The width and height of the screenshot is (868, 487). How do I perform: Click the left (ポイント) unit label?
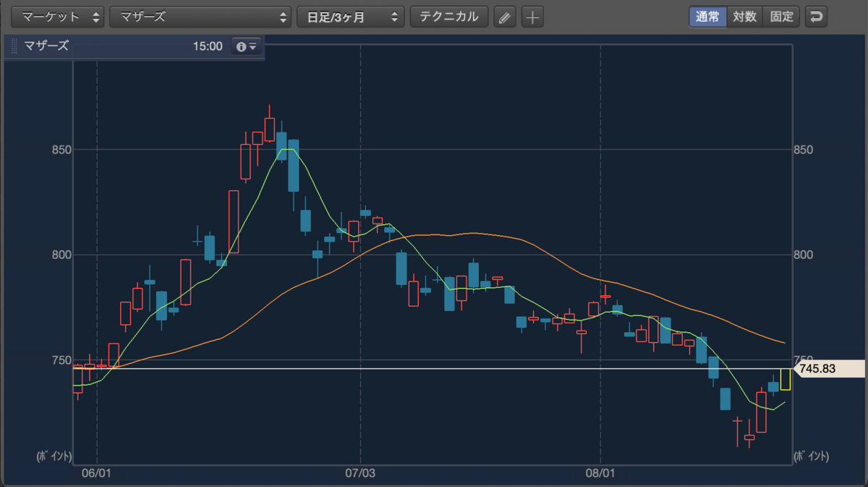click(54, 456)
